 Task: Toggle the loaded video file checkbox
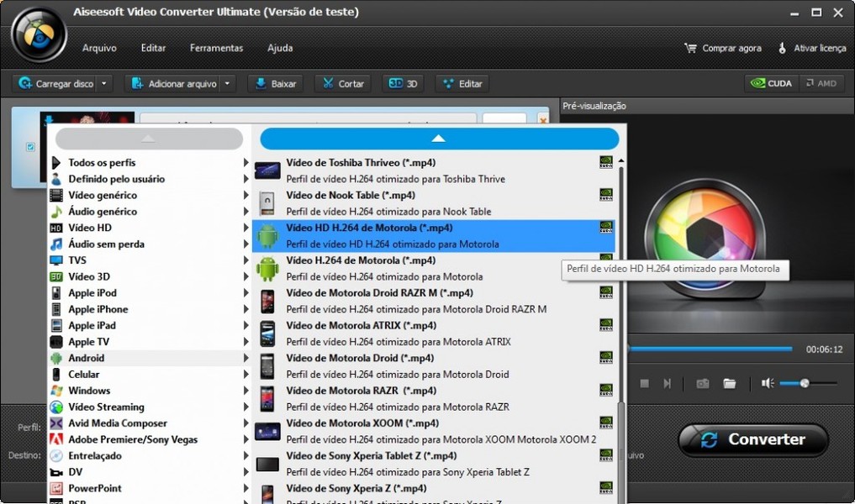point(31,147)
